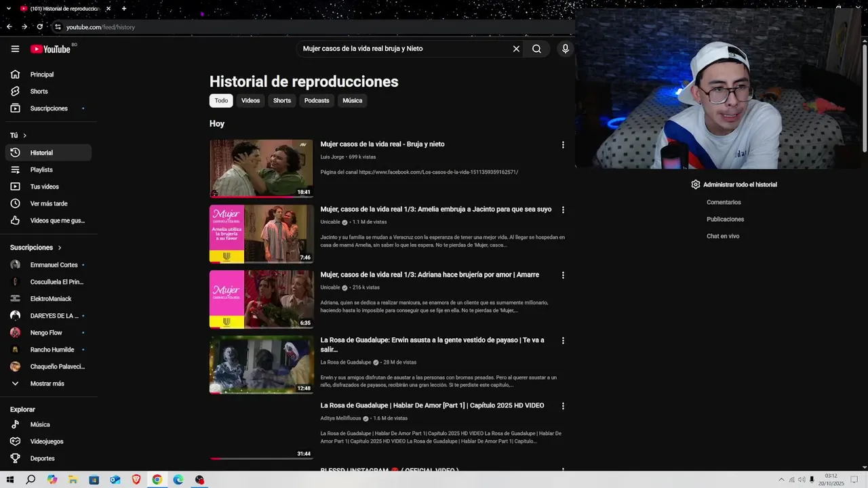Open Microsoft Edge from the taskbar
This screenshot has width=868, height=488.
point(178,480)
